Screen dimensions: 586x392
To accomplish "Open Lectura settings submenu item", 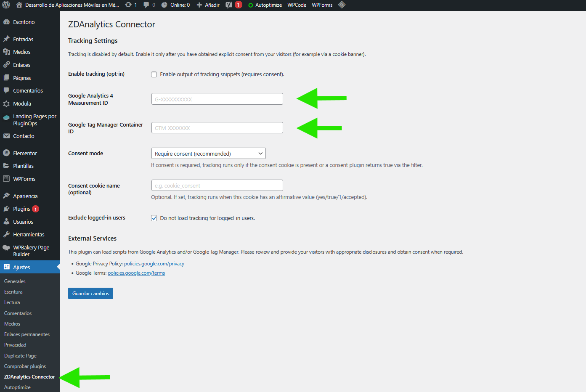I will coord(12,302).
